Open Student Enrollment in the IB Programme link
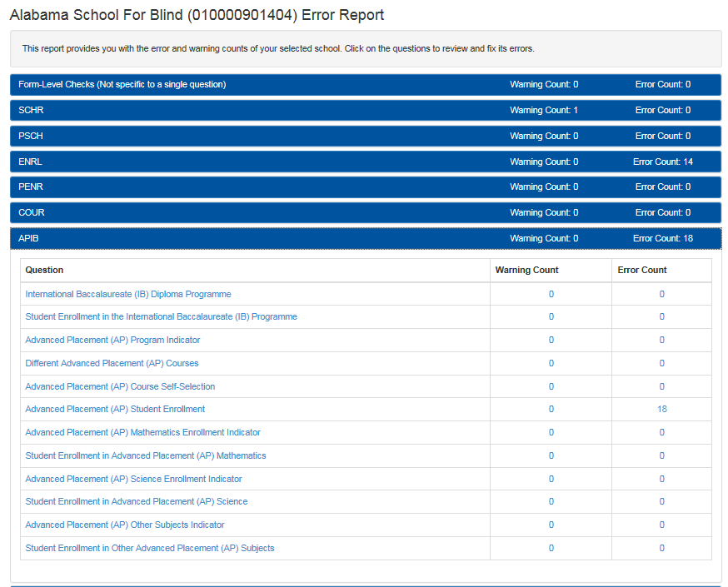This screenshot has width=728, height=587. [x=161, y=316]
